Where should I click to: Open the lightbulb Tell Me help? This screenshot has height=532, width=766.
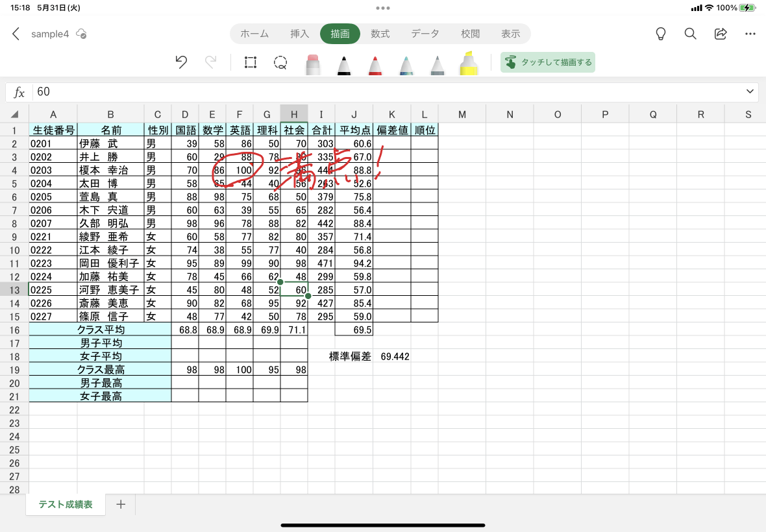click(x=660, y=34)
